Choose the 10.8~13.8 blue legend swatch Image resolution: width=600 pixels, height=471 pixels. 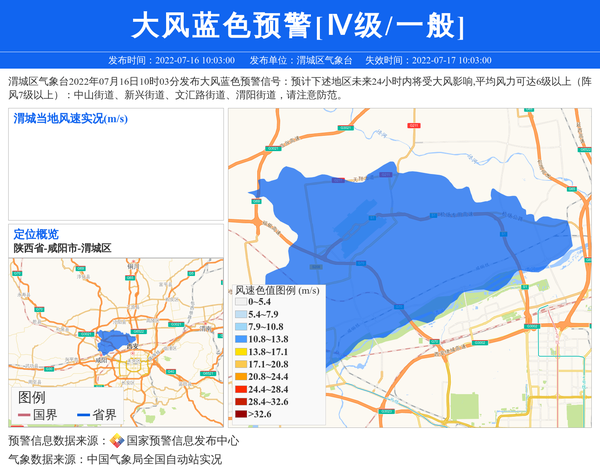tap(241, 340)
